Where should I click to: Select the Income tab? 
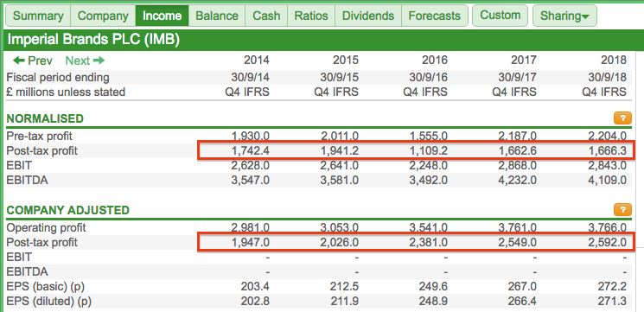[x=162, y=16]
